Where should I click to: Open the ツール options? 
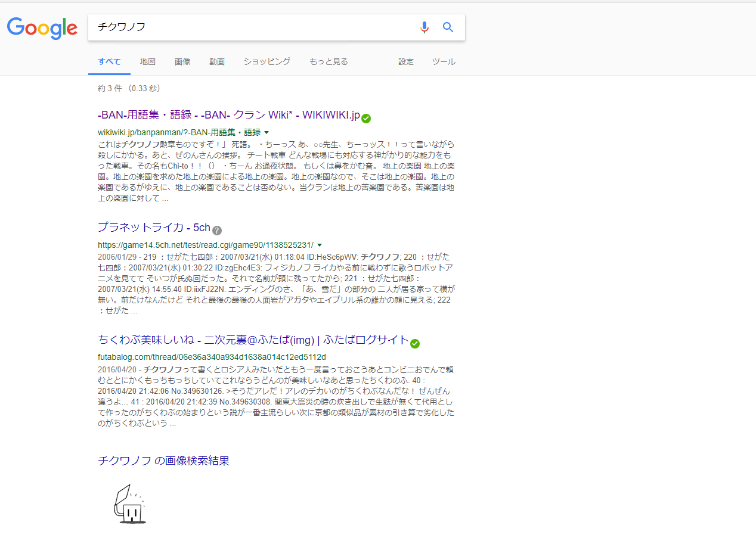(x=444, y=61)
